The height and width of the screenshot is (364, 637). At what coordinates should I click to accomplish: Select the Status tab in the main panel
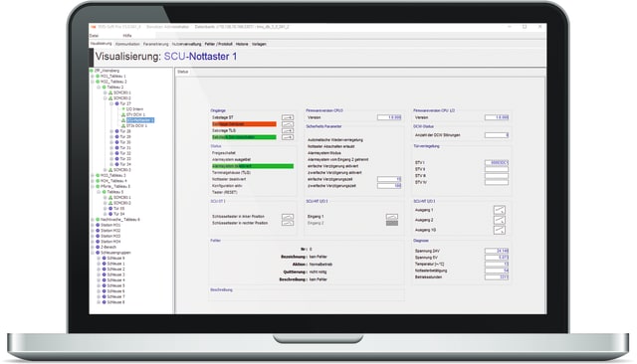(x=183, y=72)
